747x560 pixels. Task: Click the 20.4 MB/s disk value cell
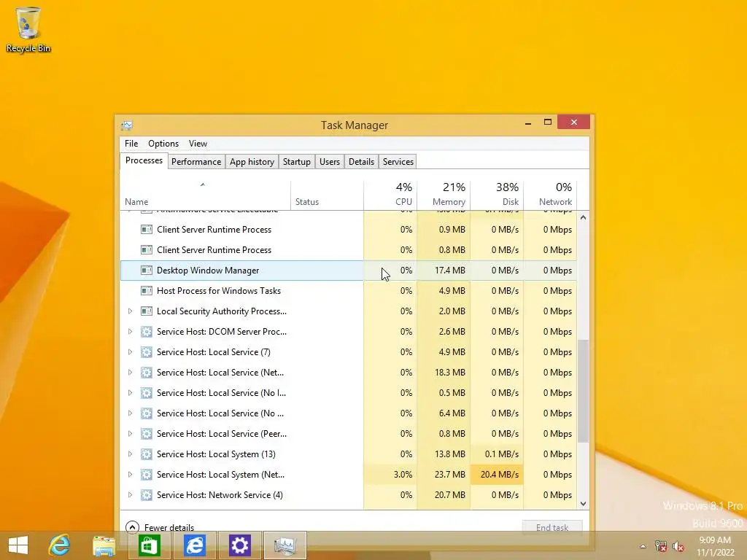[x=497, y=475]
